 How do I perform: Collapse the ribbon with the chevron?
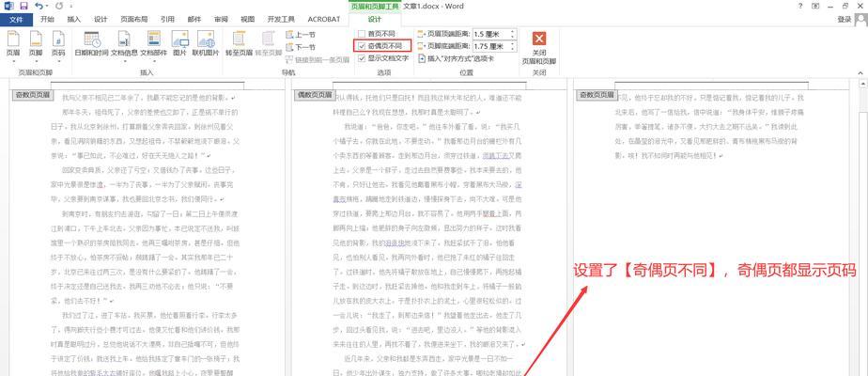tap(860, 72)
